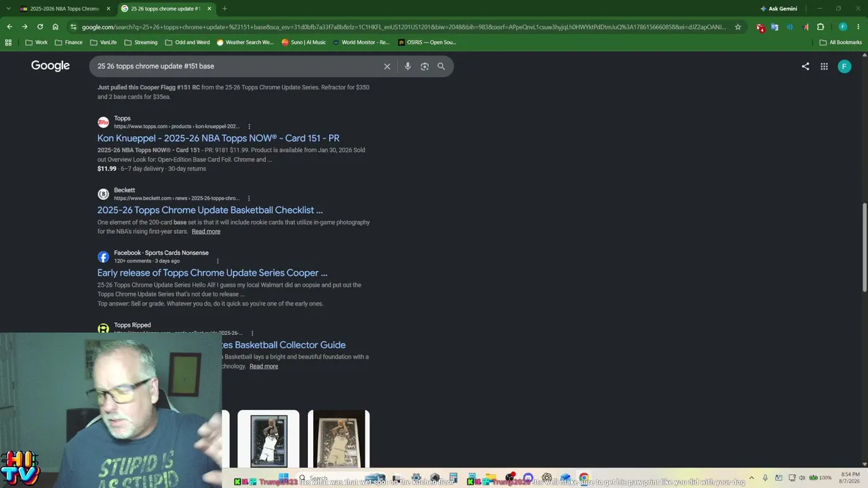The image size is (868, 488).
Task: Open the Windows Start menu
Action: point(283,478)
